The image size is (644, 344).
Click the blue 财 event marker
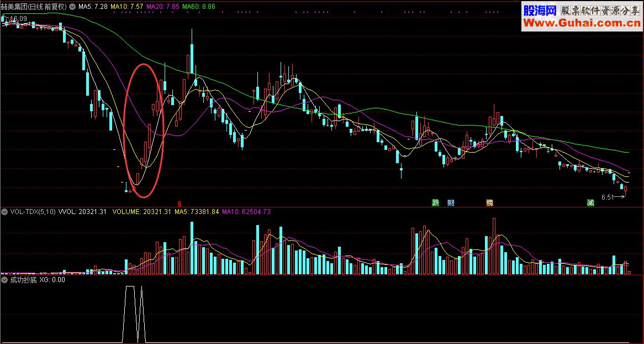click(451, 202)
